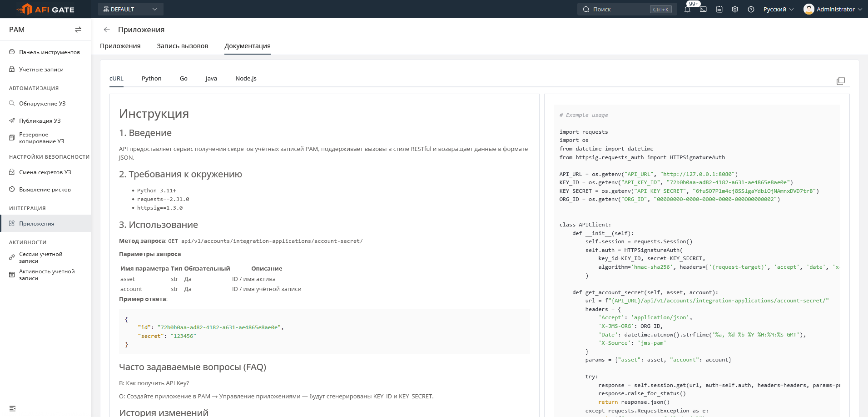This screenshot has height=417, width=868.
Task: Switch PAM module with swap icon
Action: (78, 30)
